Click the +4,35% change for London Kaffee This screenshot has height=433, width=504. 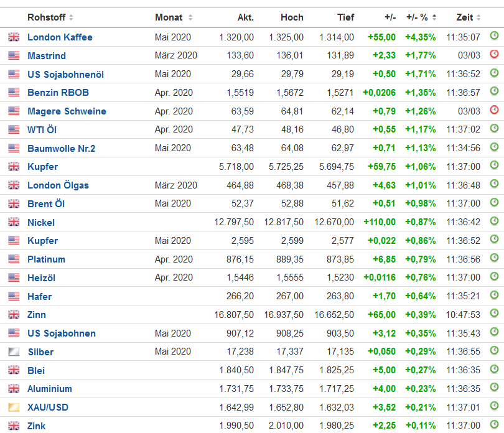coord(421,37)
